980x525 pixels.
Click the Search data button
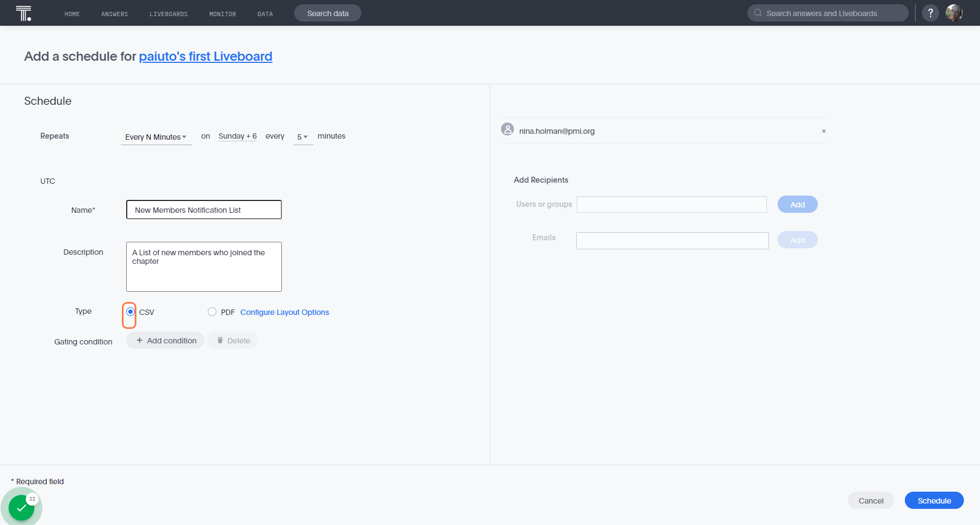[328, 13]
